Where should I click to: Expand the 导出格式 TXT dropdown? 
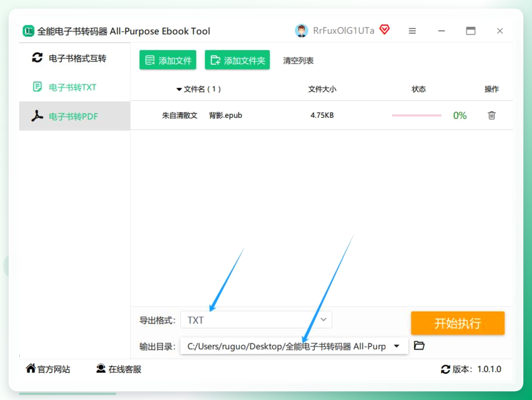click(256, 319)
